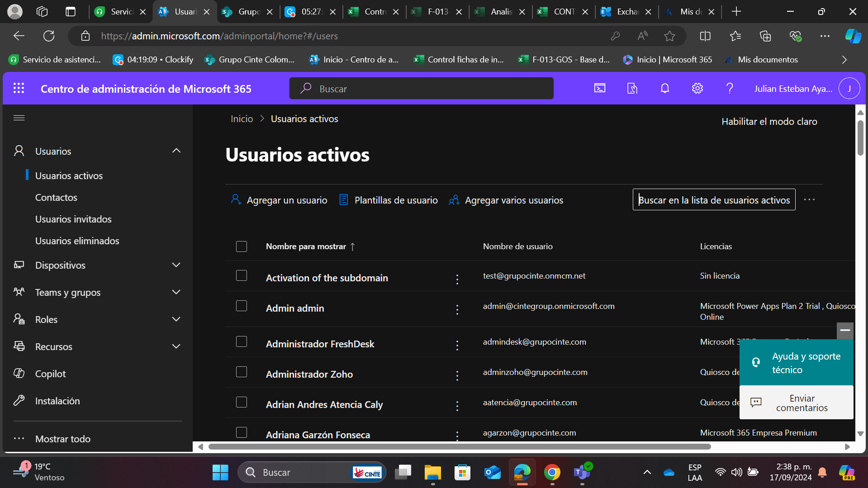The width and height of the screenshot is (868, 488).
Task: Open settings gear in admin header
Action: tap(697, 88)
